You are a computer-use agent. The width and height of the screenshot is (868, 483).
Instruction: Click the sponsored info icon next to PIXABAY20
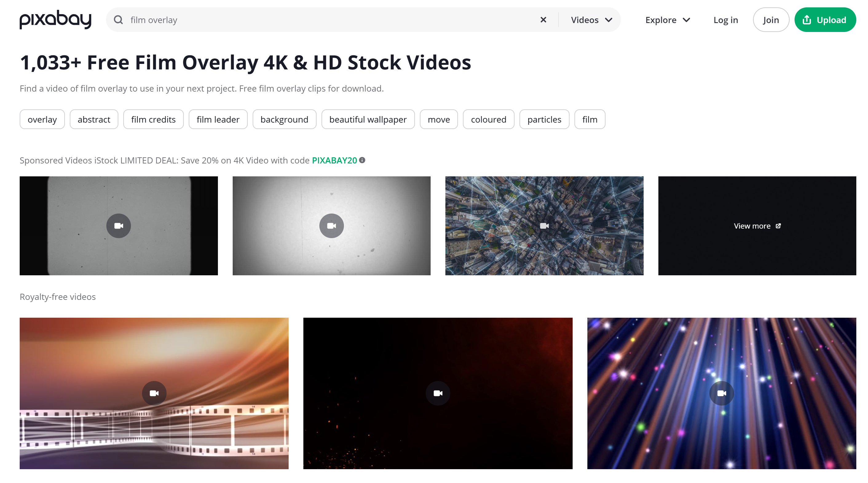click(x=362, y=160)
